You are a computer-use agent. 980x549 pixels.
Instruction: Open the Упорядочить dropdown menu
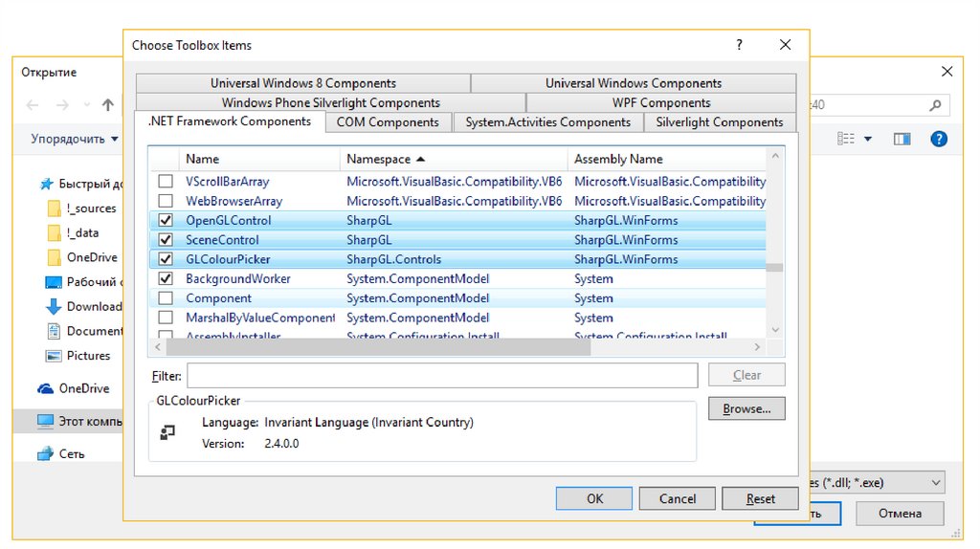coord(75,139)
